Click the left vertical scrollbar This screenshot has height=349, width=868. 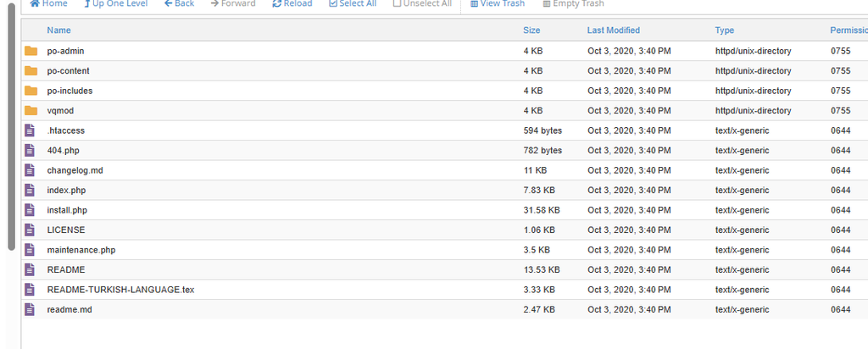11,127
